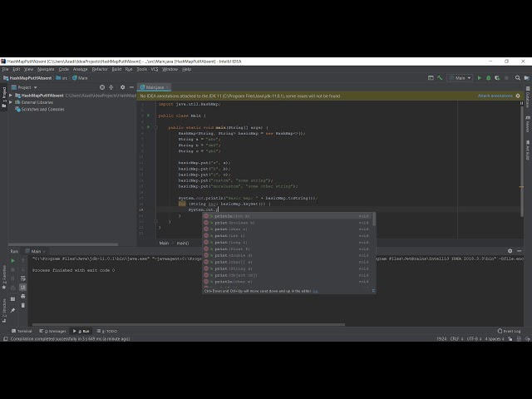Switch to the Main.java editor tab
The image size is (532, 399).
point(155,87)
